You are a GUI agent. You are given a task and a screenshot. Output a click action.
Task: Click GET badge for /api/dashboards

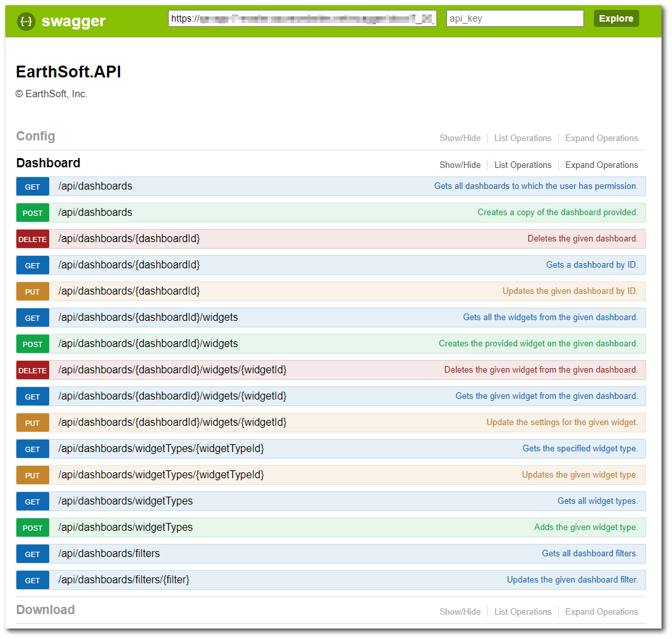[x=33, y=187]
